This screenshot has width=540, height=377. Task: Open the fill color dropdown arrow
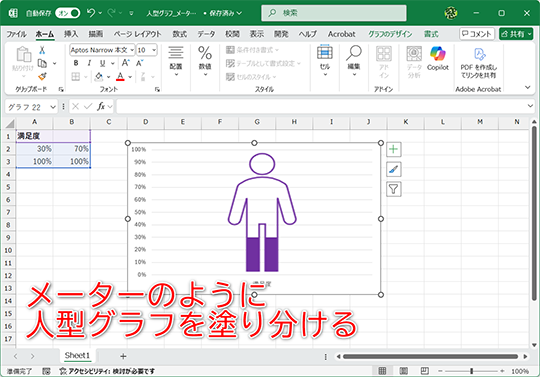pos(108,77)
